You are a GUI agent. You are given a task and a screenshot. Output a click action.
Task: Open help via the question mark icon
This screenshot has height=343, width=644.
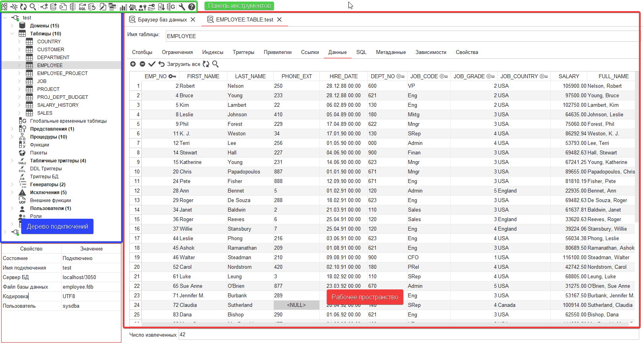tap(192, 7)
